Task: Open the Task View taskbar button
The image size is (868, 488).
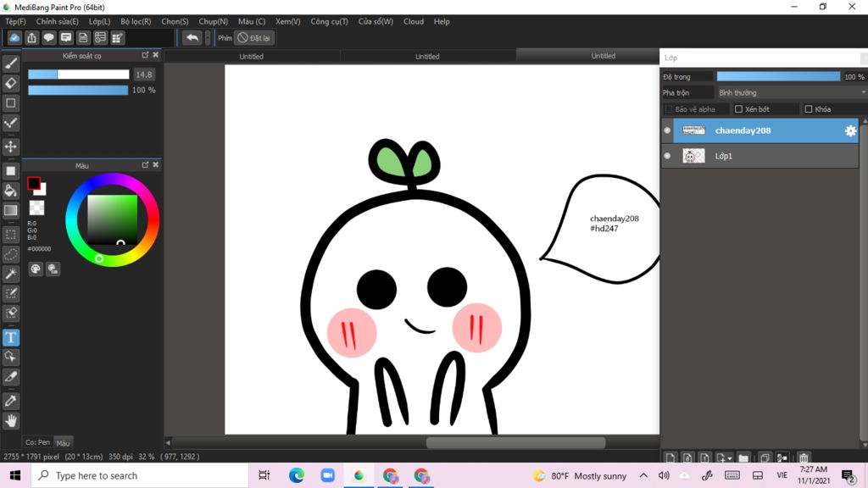Action: pos(264,475)
